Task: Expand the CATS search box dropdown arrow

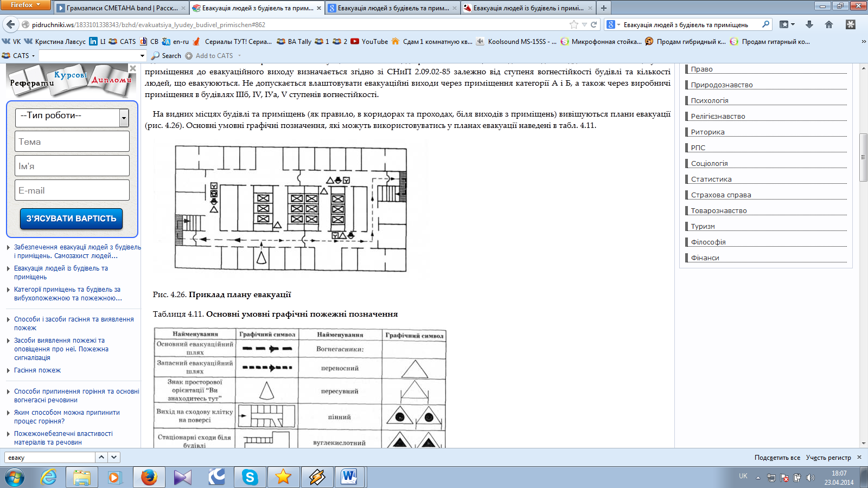Action: point(143,55)
